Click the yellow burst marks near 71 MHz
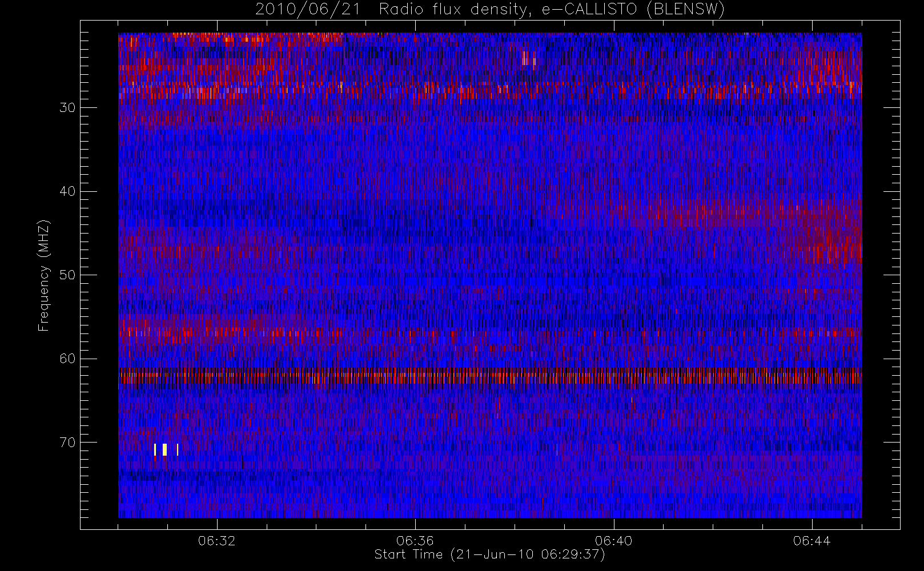Image resolution: width=924 pixels, height=571 pixels. (166, 449)
